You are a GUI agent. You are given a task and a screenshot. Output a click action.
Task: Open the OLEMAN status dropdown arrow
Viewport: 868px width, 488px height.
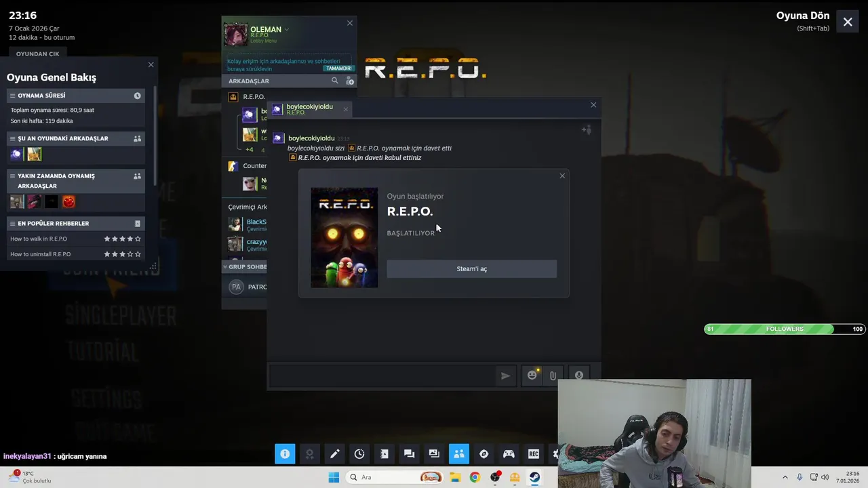pyautogui.click(x=287, y=29)
